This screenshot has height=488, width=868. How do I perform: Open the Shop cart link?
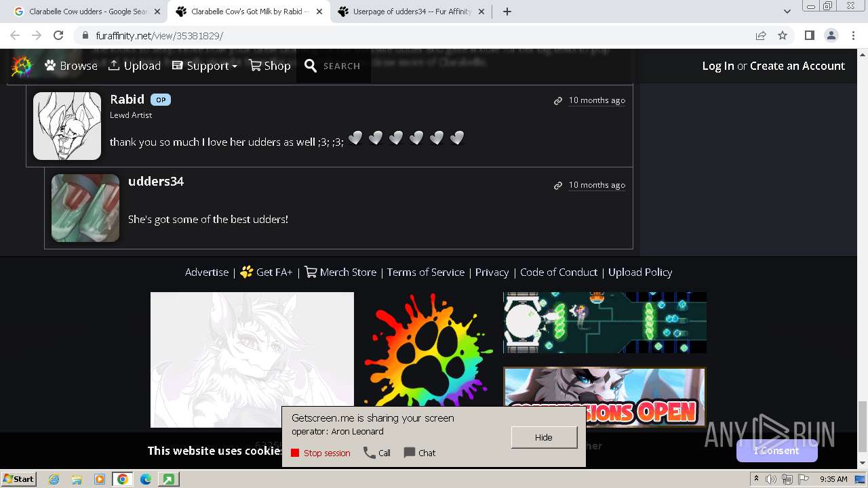[x=270, y=66]
